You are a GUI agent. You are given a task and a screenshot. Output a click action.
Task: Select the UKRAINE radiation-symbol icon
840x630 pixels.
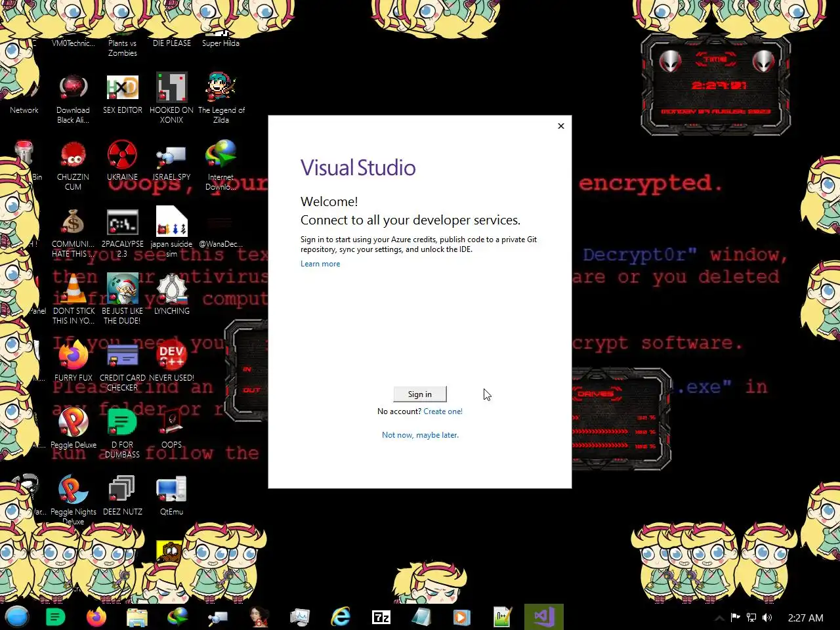(123, 159)
